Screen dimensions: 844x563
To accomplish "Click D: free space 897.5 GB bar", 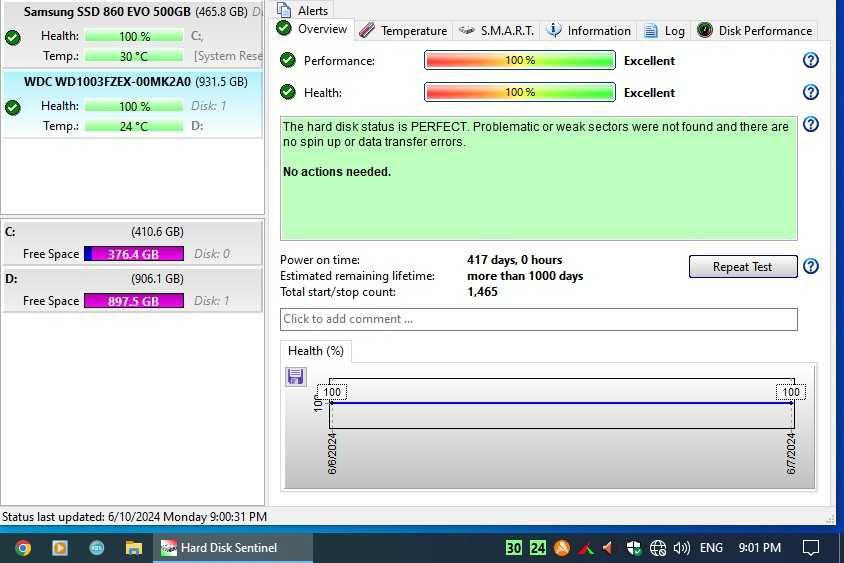I will coord(134,300).
